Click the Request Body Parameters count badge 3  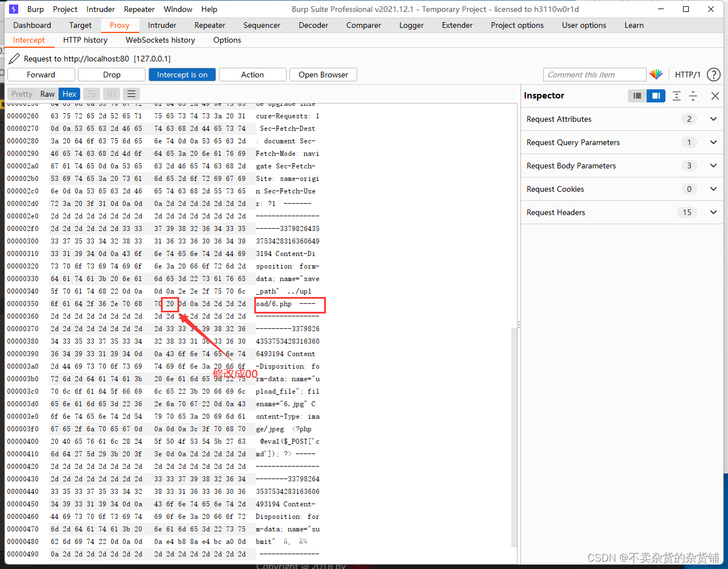tap(689, 166)
